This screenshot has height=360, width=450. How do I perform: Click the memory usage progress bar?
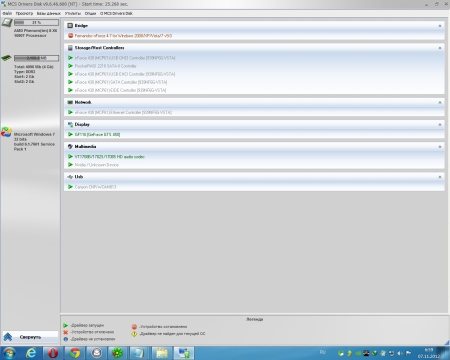36,58
